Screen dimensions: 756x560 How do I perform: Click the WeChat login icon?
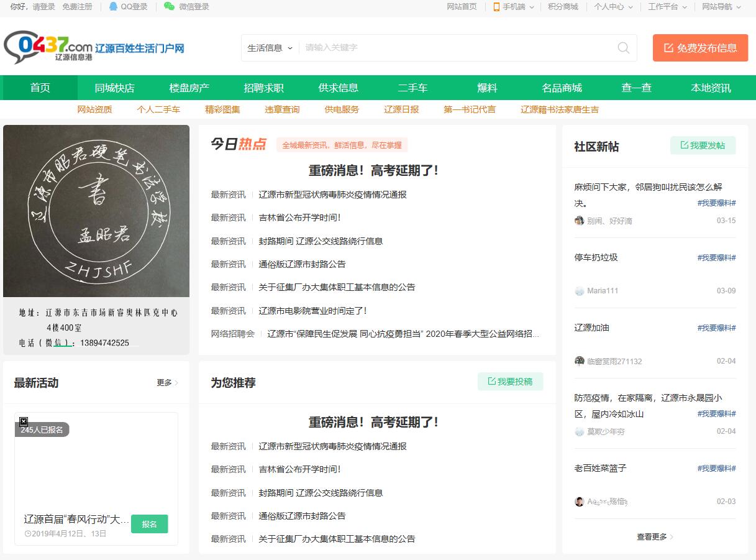click(x=169, y=7)
